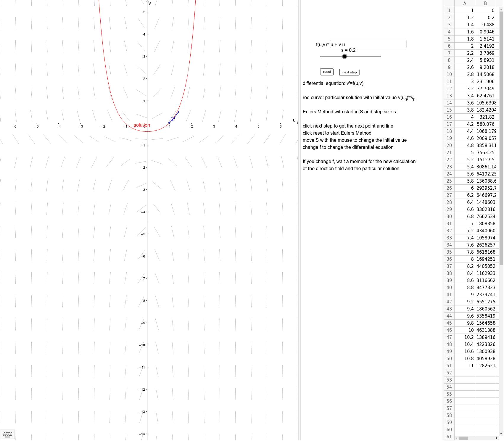Click the reset button
The image size is (504, 441).
[327, 72]
